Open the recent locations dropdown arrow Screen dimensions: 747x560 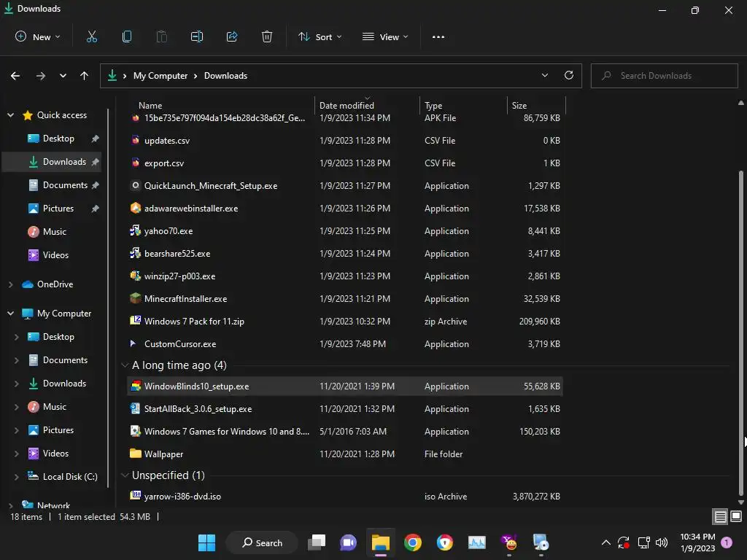point(63,76)
